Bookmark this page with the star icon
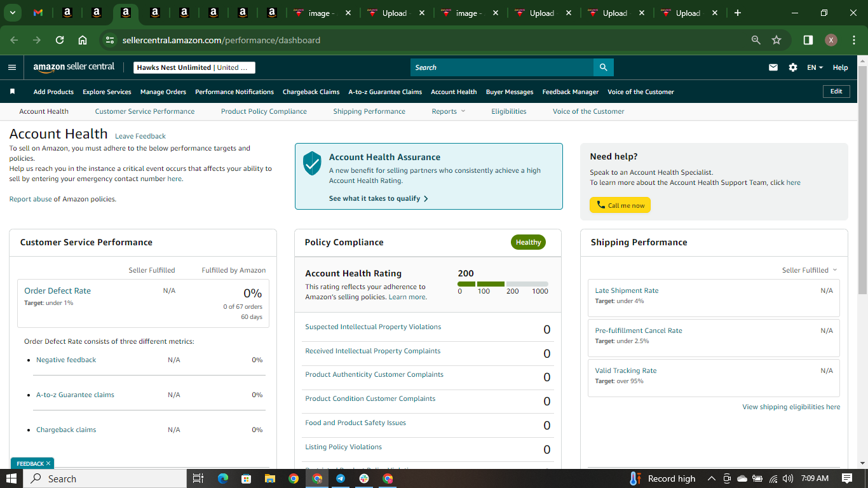This screenshot has width=868, height=488. (x=776, y=40)
